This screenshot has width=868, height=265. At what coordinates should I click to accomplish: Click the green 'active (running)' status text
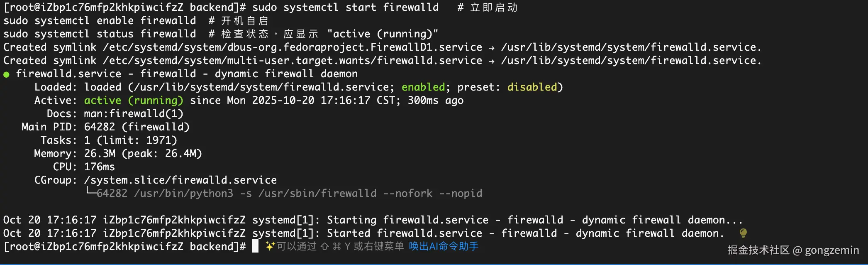[x=133, y=101]
